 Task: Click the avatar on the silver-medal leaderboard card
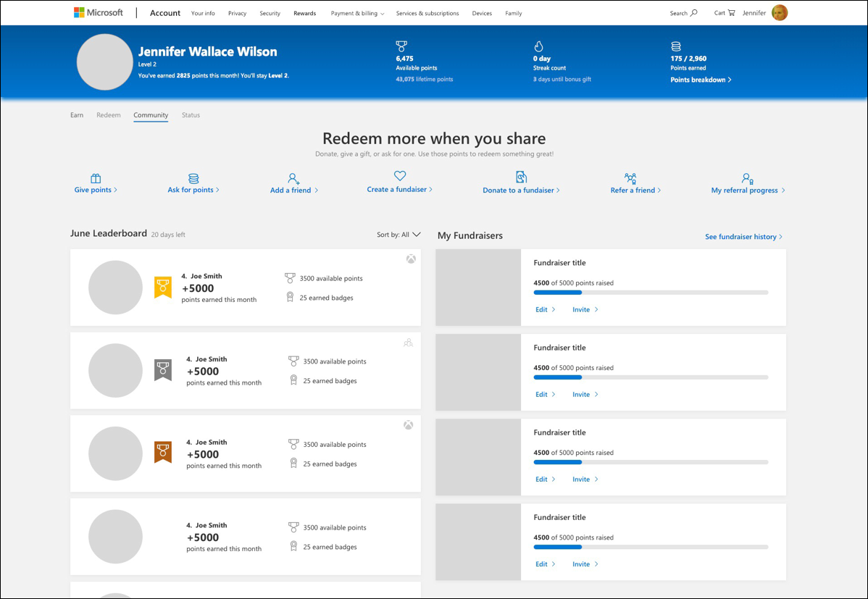point(116,370)
